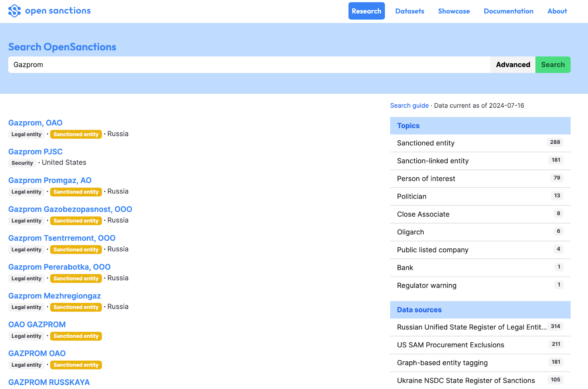
Task: Click the 314 count badge
Action: coord(555,326)
